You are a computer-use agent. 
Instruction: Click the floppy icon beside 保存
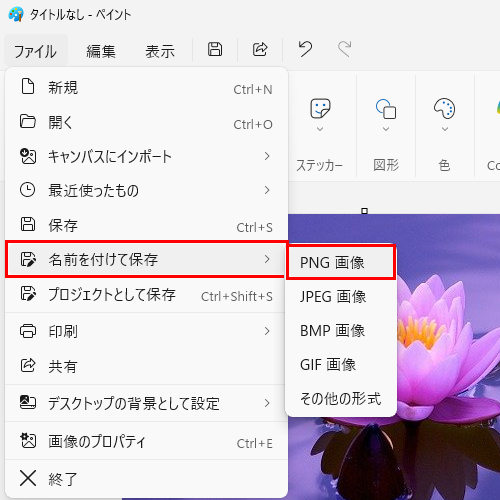click(28, 224)
